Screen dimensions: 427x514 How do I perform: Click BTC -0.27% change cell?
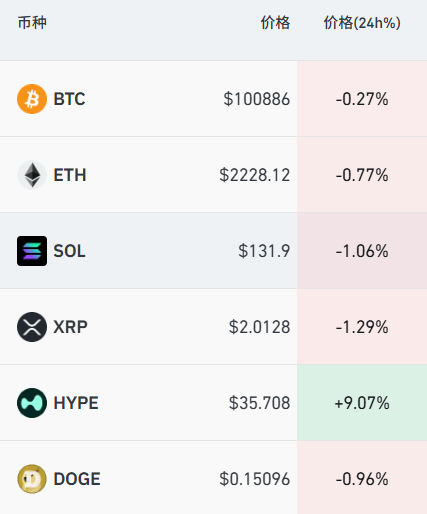pos(362,99)
